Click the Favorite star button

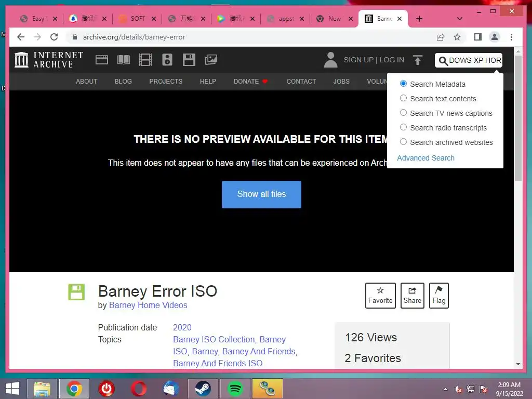tap(380, 296)
